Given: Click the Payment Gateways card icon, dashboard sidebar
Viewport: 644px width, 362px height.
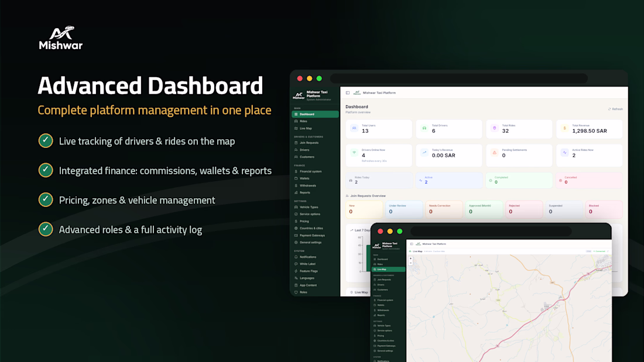Looking at the screenshot, I should tap(296, 236).
